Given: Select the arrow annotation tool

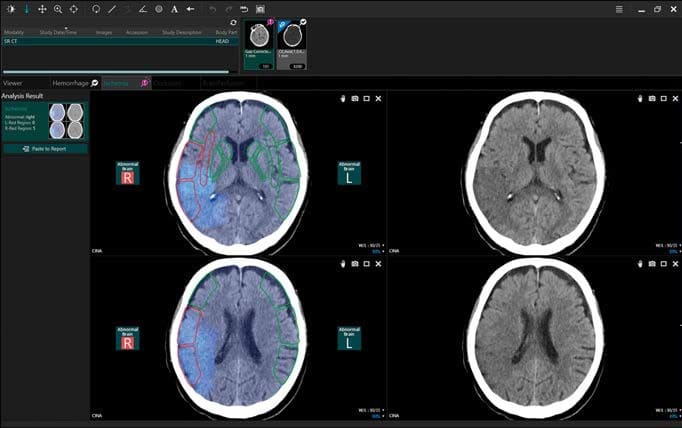Looking at the screenshot, I should click(x=190, y=9).
